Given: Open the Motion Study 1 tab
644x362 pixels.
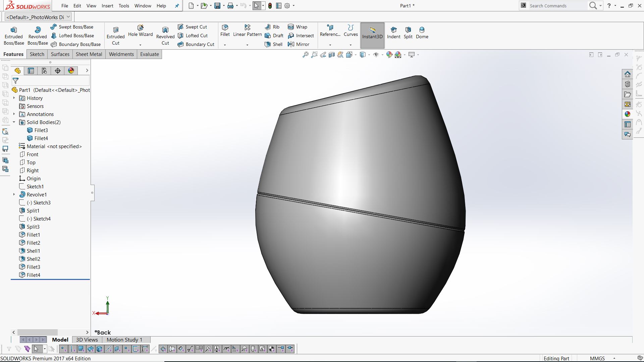Looking at the screenshot, I should 124,340.
